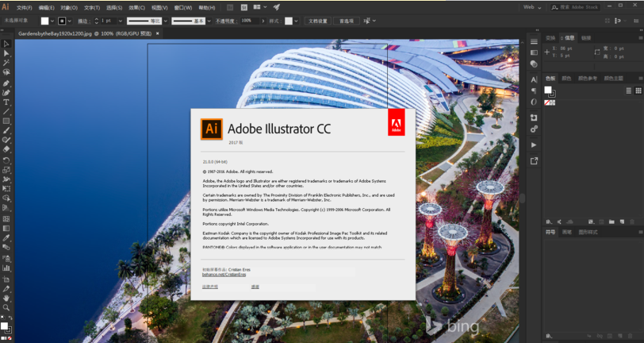
Task: Switch swatches panel to list view
Action: [628, 91]
